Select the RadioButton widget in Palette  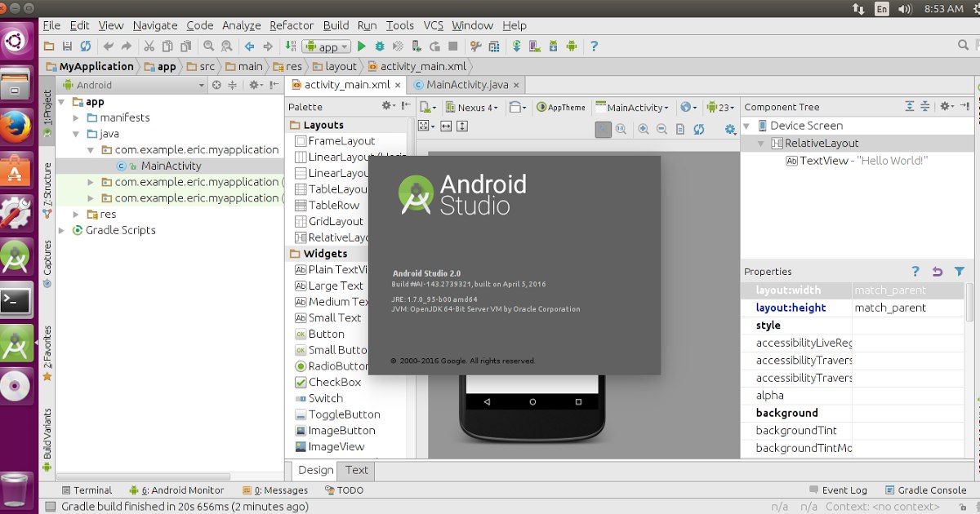(x=332, y=366)
